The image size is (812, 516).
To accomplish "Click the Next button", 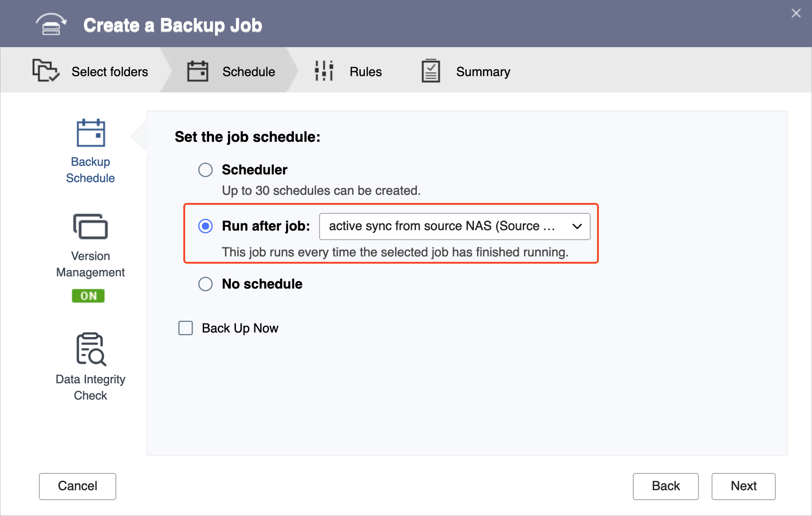I will click(x=743, y=486).
